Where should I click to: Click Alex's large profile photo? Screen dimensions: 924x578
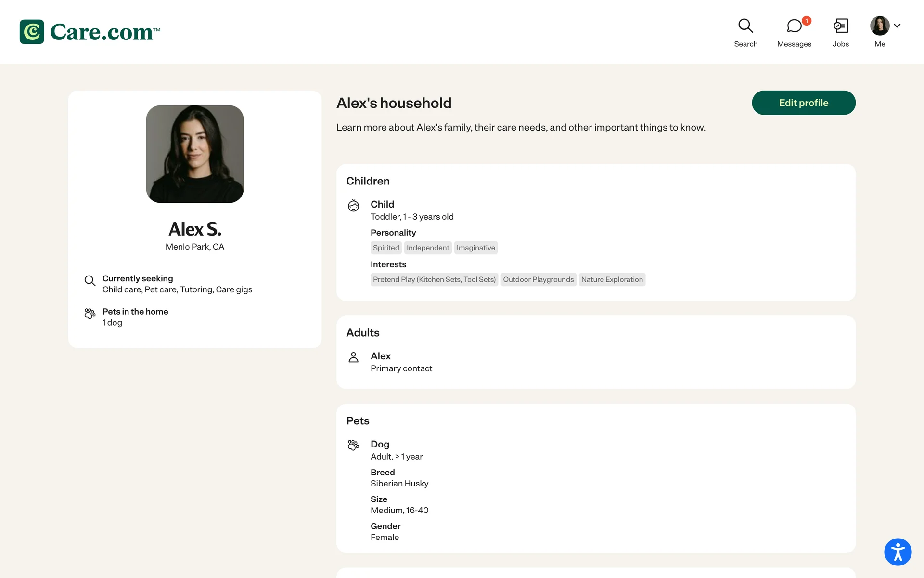[x=195, y=154]
